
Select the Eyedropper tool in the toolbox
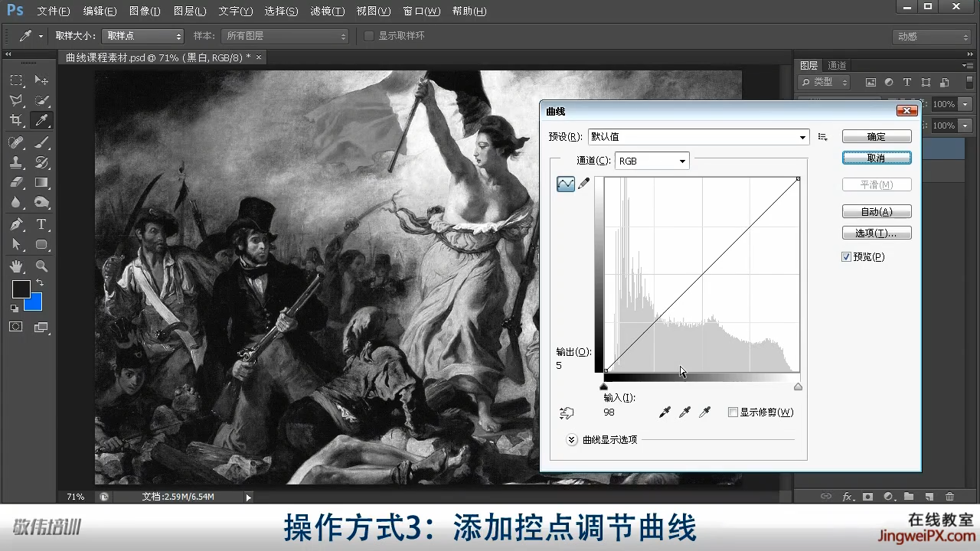pos(41,120)
